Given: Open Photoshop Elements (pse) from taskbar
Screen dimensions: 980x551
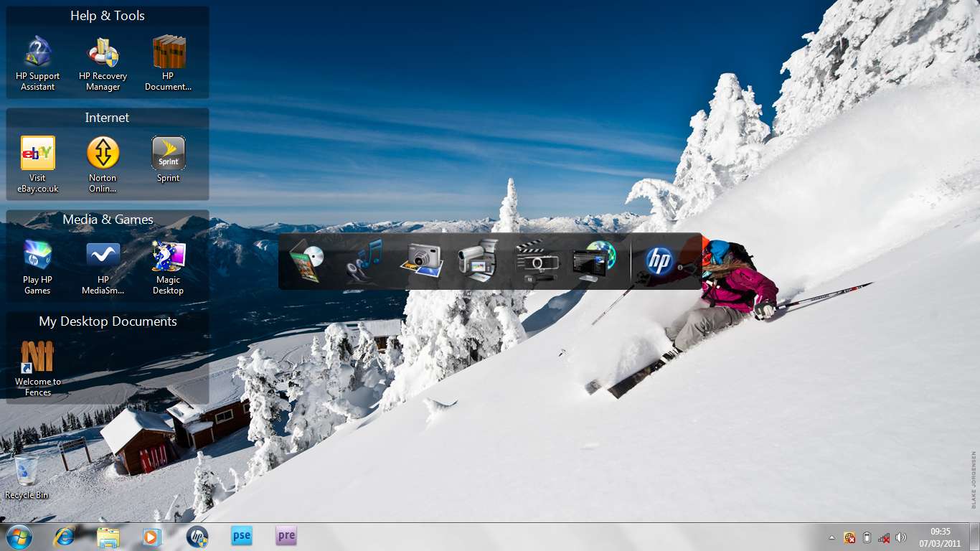Looking at the screenshot, I should coord(242,536).
